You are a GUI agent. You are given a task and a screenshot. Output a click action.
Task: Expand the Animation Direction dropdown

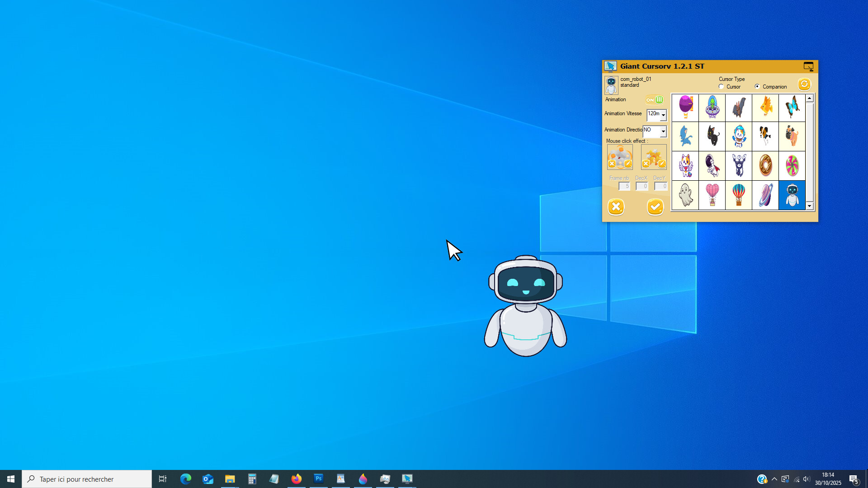click(663, 131)
